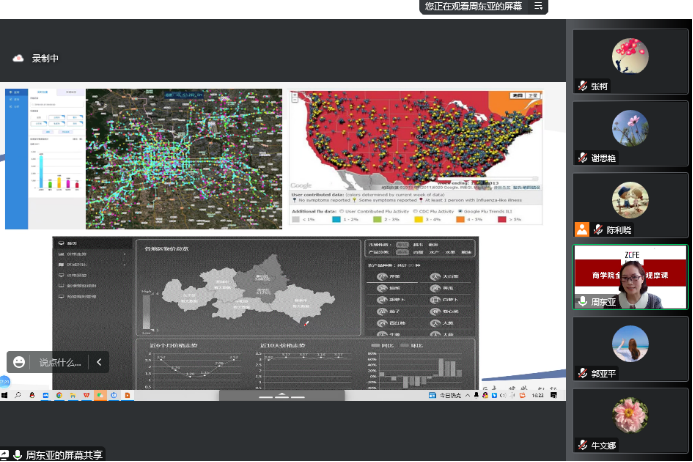This screenshot has width=693, height=462.
Task: Click muted microphone icon for 牛文娜
Action: (x=581, y=444)
